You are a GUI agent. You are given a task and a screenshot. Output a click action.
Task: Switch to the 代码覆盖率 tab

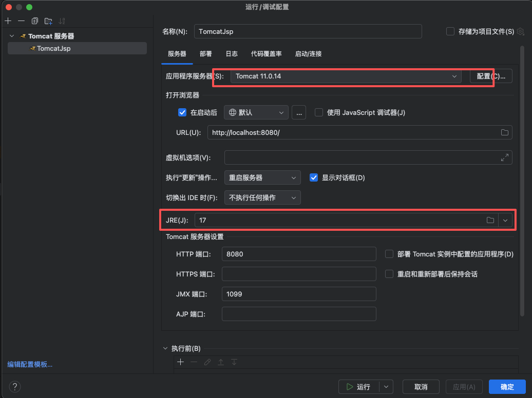click(x=267, y=54)
